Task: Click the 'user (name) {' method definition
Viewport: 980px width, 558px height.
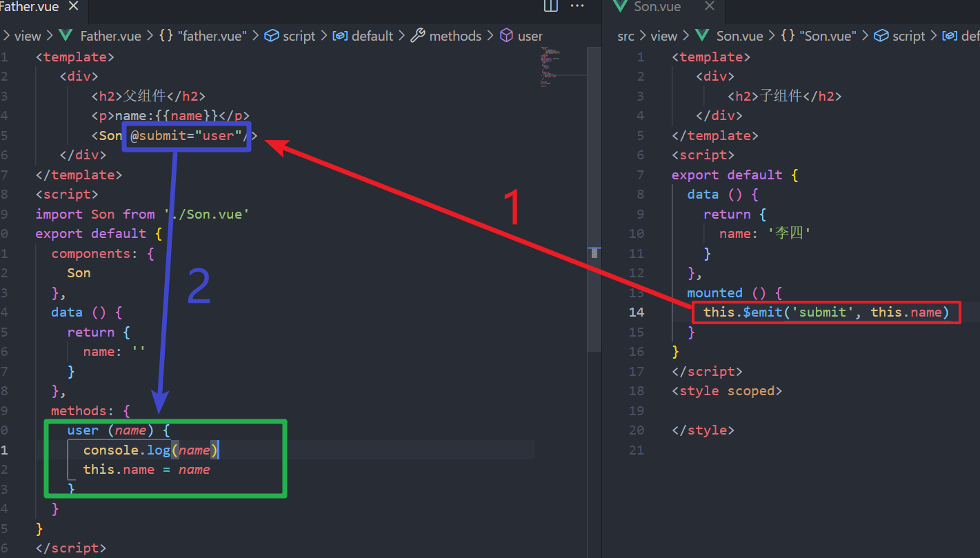Action: point(118,430)
